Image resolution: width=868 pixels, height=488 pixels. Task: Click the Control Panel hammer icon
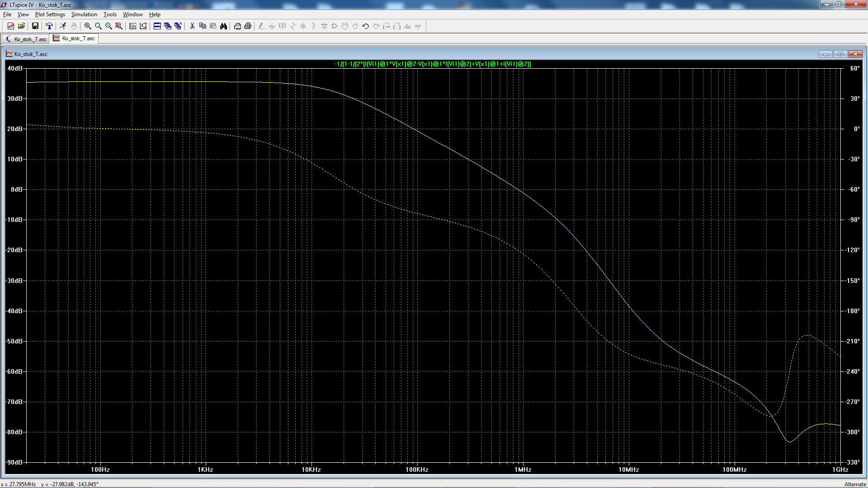49,26
